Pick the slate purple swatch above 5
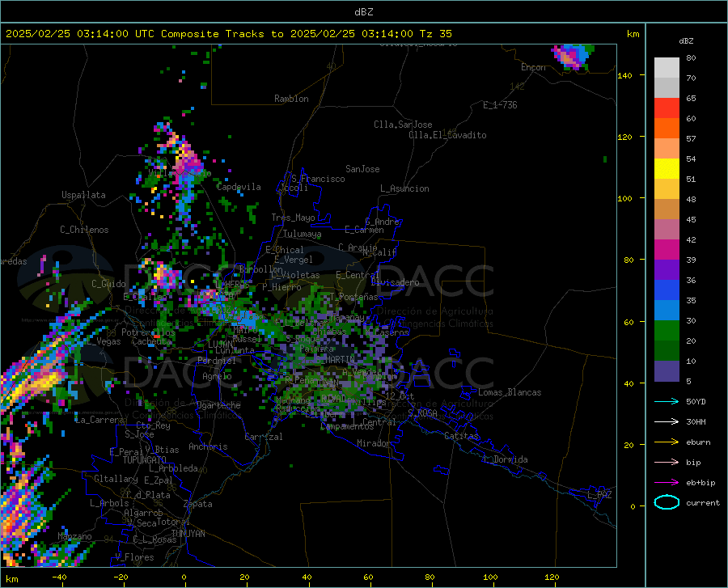This screenshot has height=588, width=728. coord(667,371)
